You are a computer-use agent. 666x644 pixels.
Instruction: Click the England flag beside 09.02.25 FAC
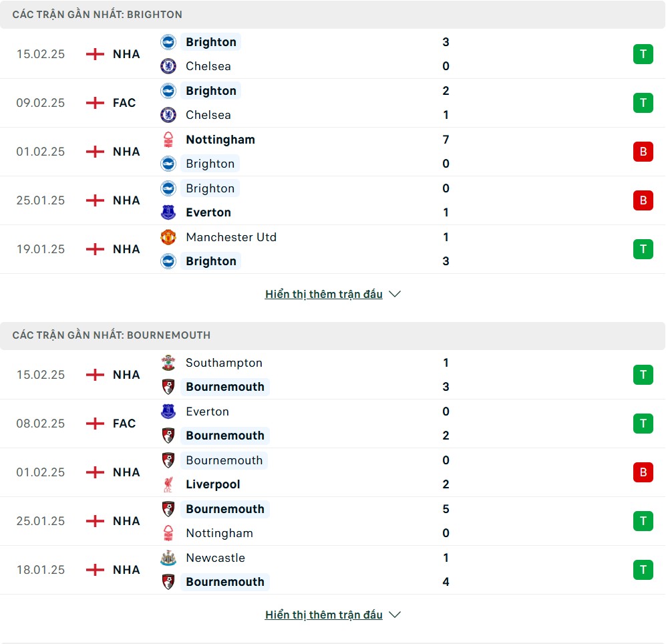[x=96, y=103]
